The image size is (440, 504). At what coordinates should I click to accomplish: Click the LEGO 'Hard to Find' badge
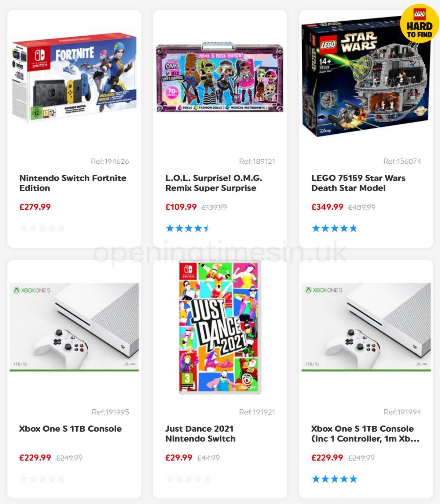point(418,25)
